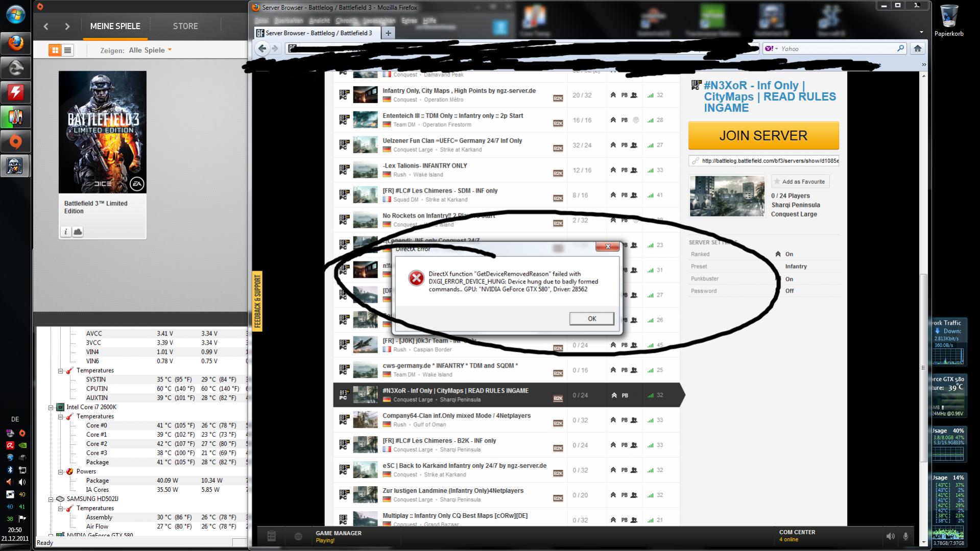Image resolution: width=980 pixels, height=551 pixels.
Task: Open the Firefox Datei menu
Action: click(x=261, y=21)
